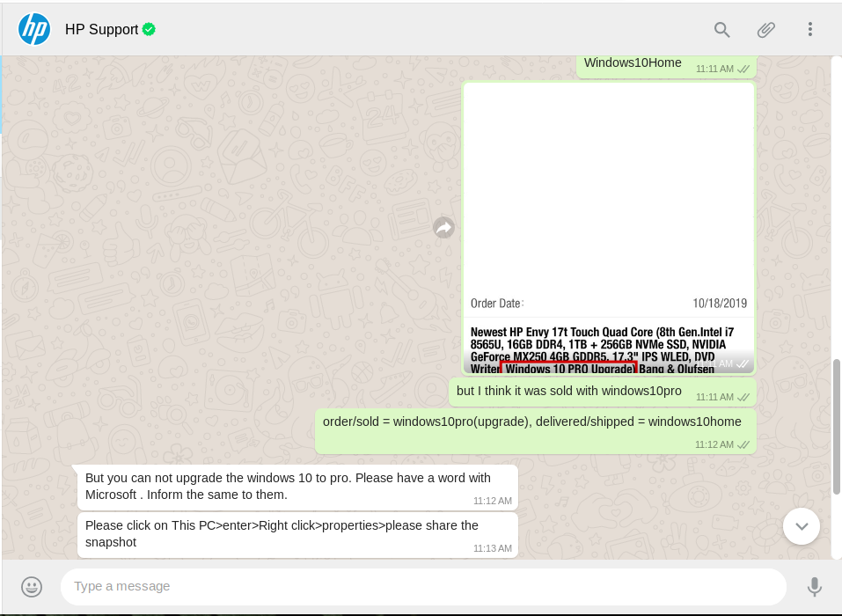Click the read-receipt ticks on the Windows10Home message
This screenshot has width=842, height=616.
pyautogui.click(x=743, y=69)
